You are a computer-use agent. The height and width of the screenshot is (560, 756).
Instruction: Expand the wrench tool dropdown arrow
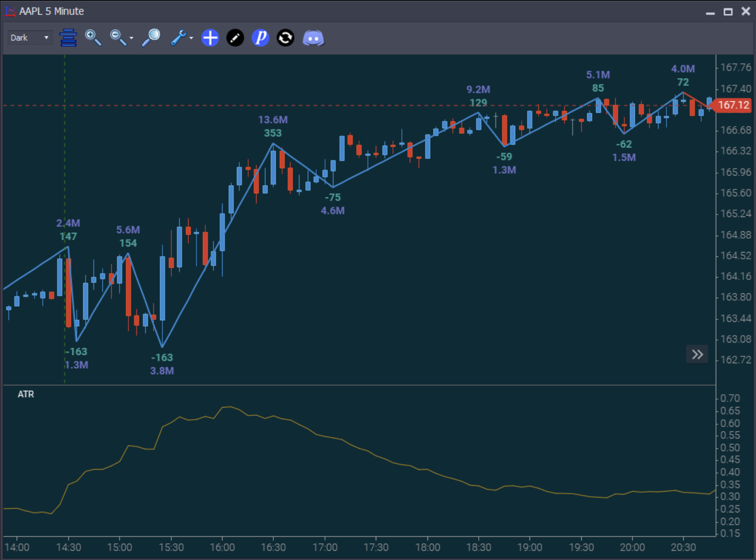coord(191,38)
